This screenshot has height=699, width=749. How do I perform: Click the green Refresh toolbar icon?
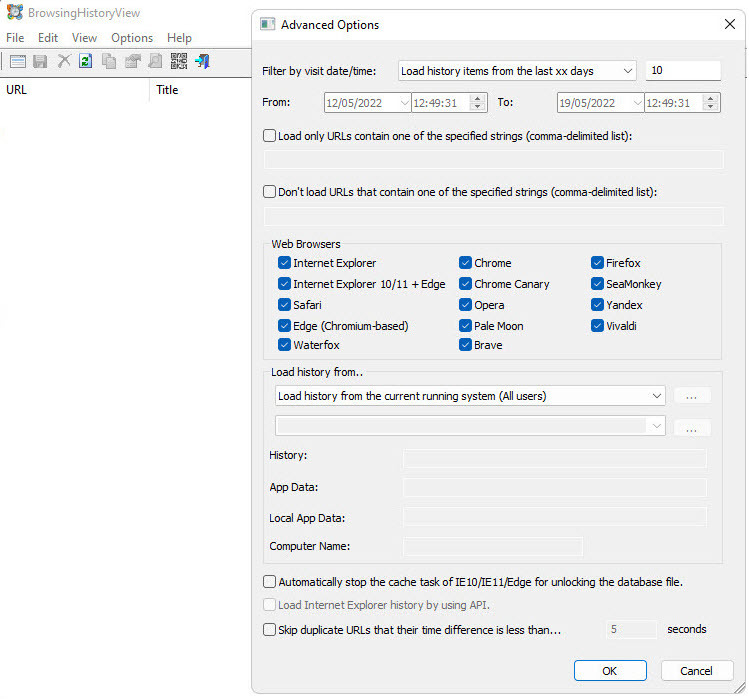pyautogui.click(x=86, y=61)
